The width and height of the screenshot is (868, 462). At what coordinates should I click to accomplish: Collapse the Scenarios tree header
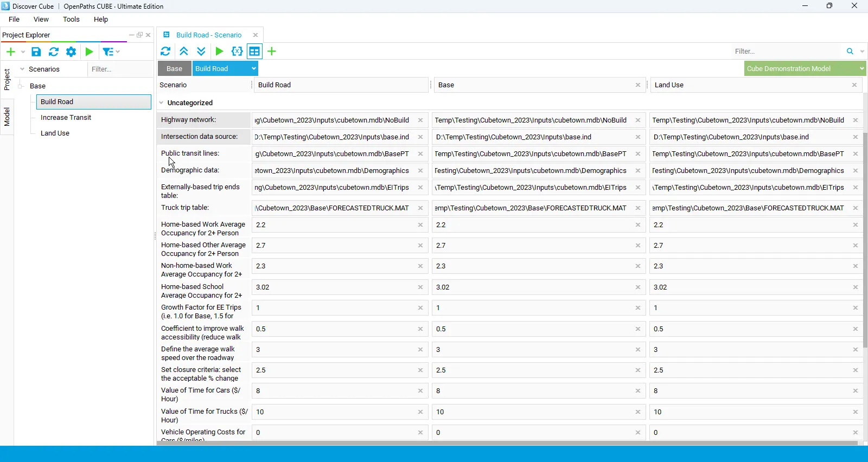(x=22, y=69)
